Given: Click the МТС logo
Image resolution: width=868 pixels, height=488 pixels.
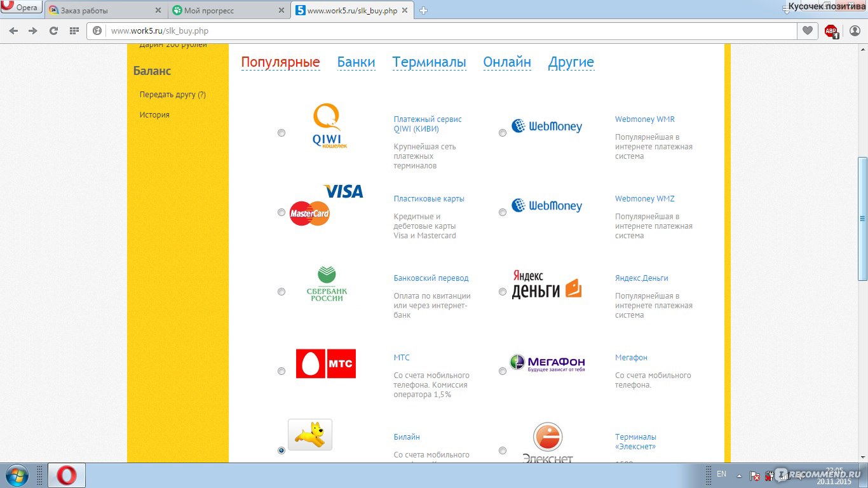Looking at the screenshot, I should (x=326, y=363).
